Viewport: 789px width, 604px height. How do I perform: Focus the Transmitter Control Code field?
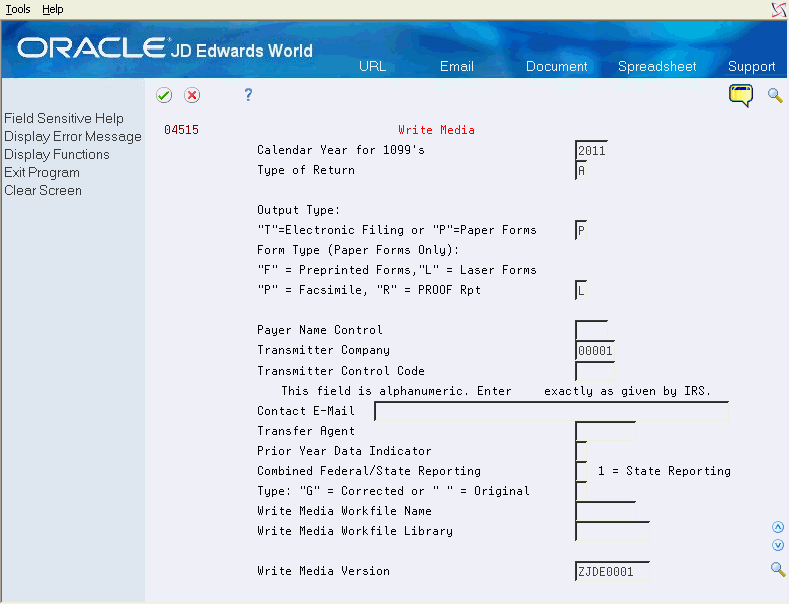coord(595,370)
